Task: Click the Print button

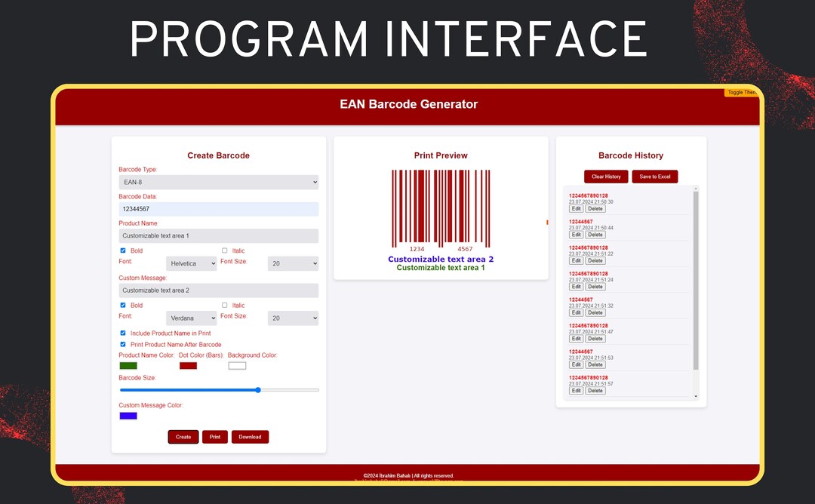Action: [214, 437]
